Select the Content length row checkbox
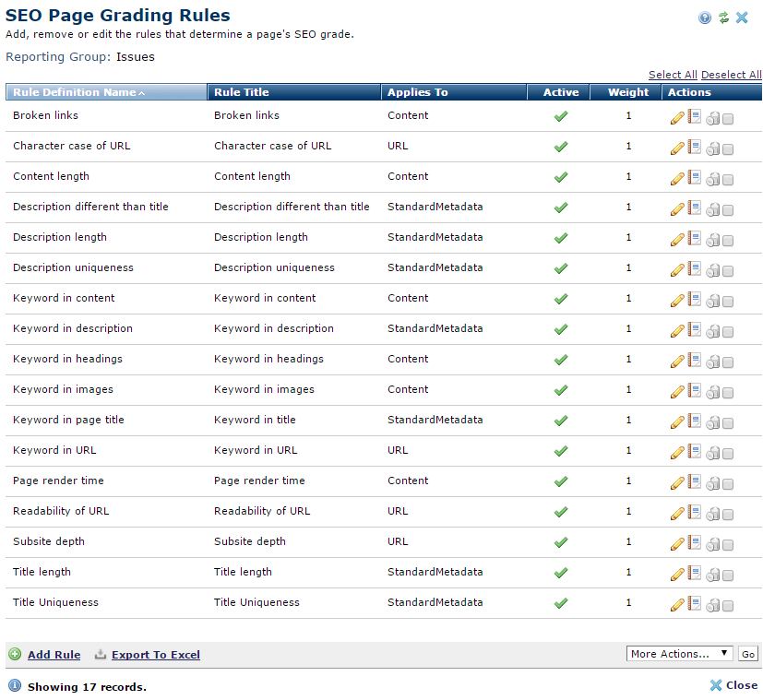Image resolution: width=763 pixels, height=700 pixels. [x=727, y=181]
